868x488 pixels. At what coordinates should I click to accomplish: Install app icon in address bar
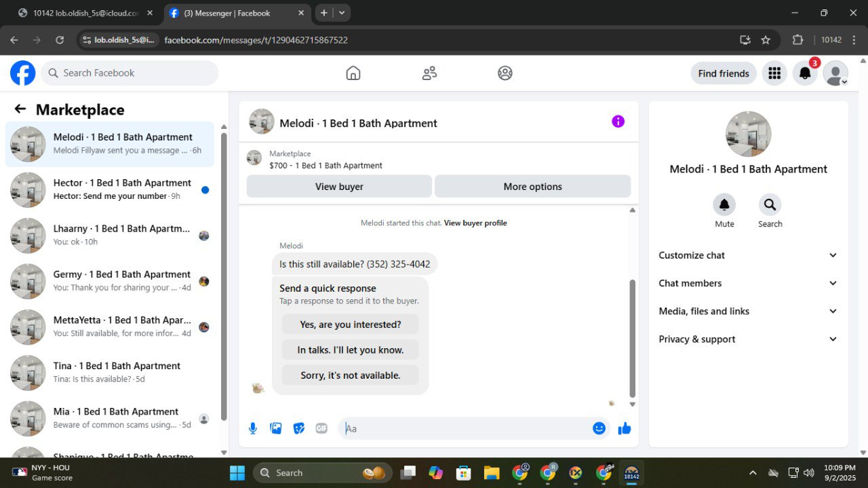745,40
